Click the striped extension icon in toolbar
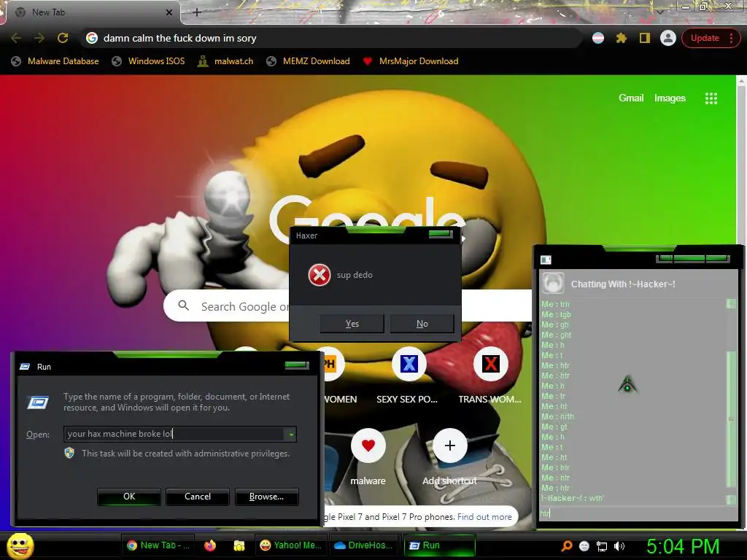The height and width of the screenshot is (560, 747). [x=598, y=38]
